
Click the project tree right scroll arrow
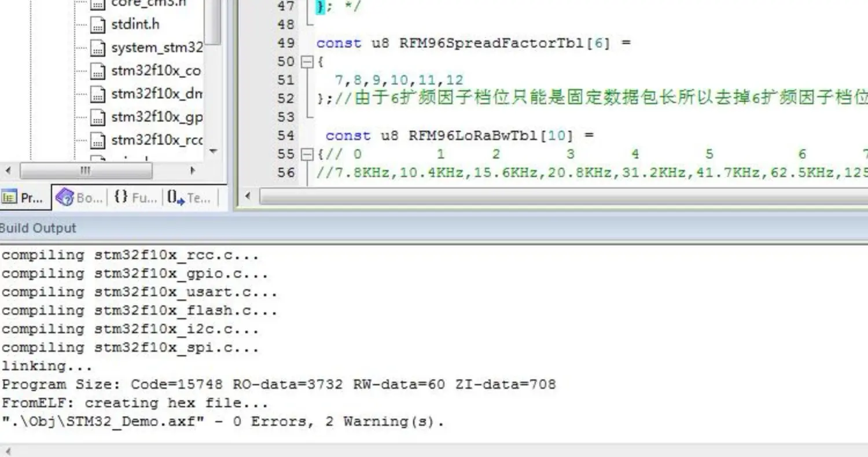click(193, 171)
